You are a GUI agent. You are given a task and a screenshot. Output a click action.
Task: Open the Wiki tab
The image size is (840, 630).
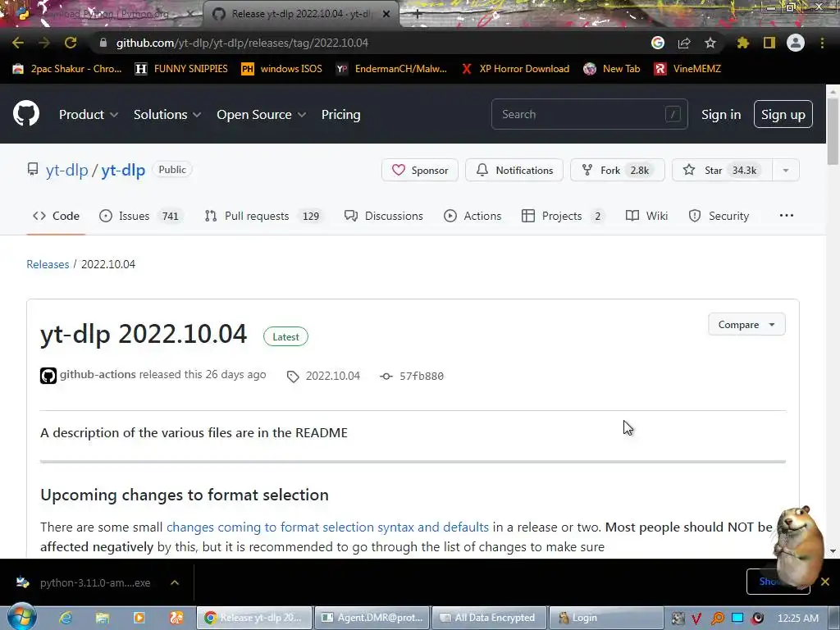(646, 216)
